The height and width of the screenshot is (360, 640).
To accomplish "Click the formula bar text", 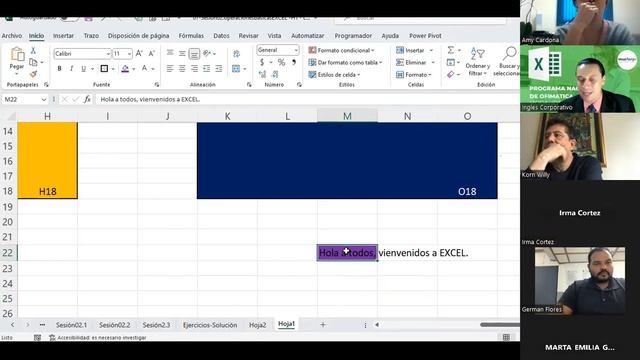I will coord(150,99).
